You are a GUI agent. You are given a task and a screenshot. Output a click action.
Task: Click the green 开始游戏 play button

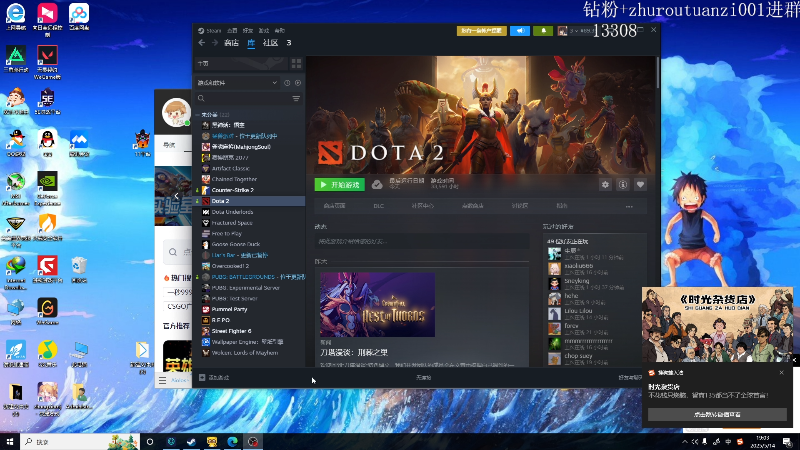point(340,185)
